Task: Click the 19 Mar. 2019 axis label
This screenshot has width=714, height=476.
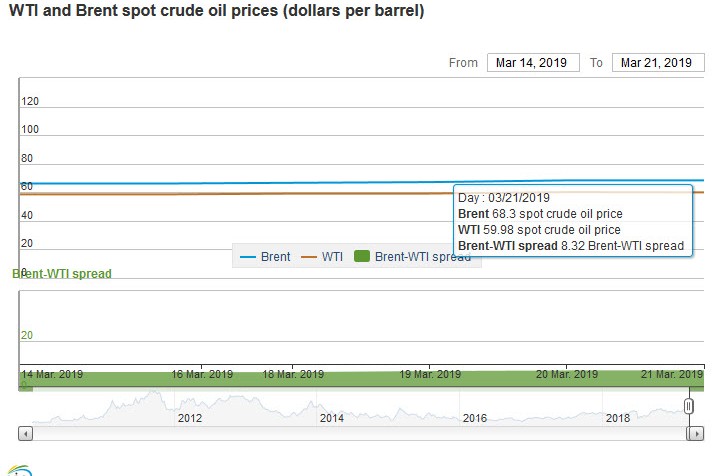Action: point(430,374)
